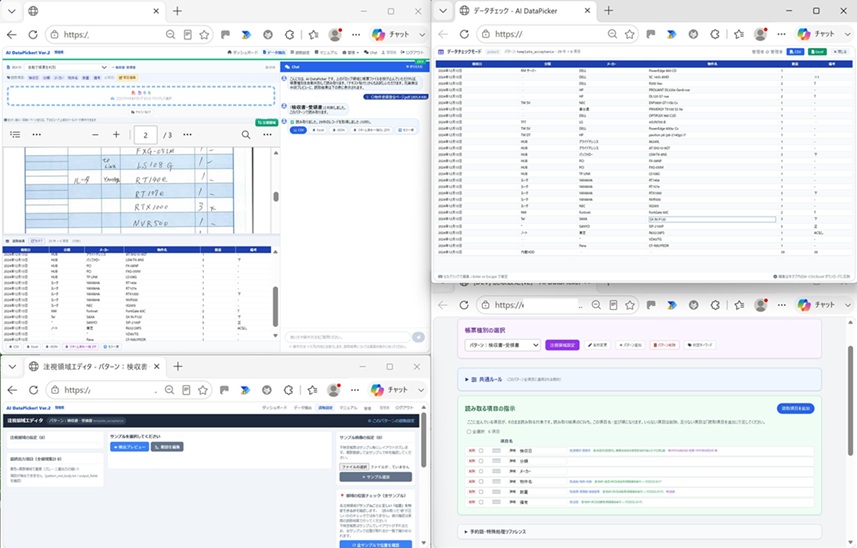Viewport: 857px width, 548px height.
Task: Reload page in bottom-right browser window
Action: (x=464, y=305)
